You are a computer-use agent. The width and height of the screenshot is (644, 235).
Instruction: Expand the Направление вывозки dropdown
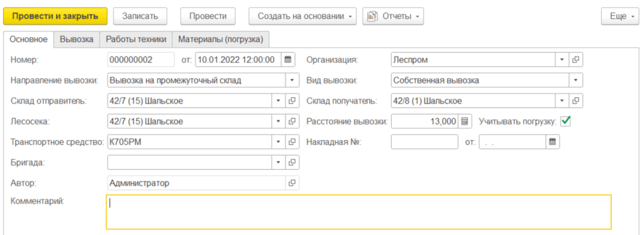[292, 80]
